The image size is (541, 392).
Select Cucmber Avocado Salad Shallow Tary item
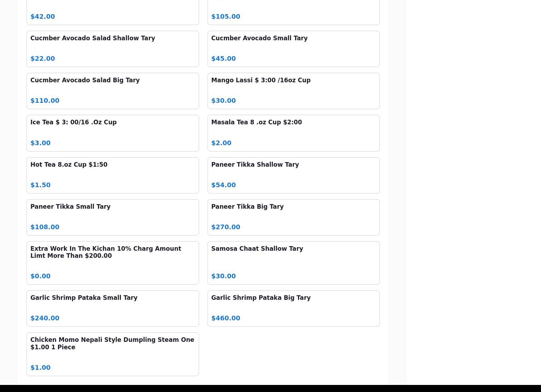112,49
